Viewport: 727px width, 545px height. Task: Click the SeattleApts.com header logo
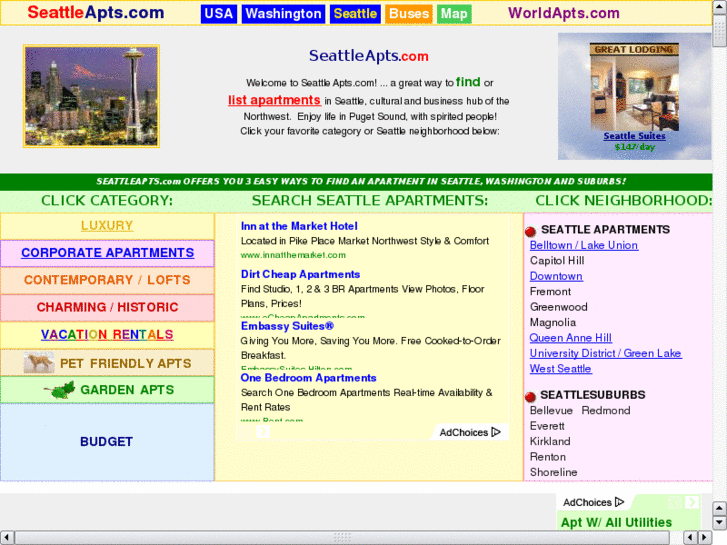tap(96, 13)
